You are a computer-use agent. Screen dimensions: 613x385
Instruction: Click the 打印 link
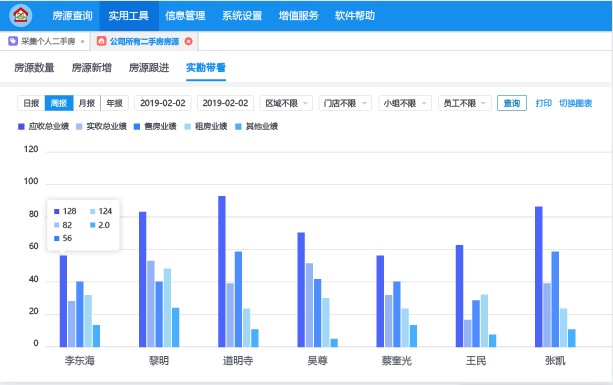(543, 103)
